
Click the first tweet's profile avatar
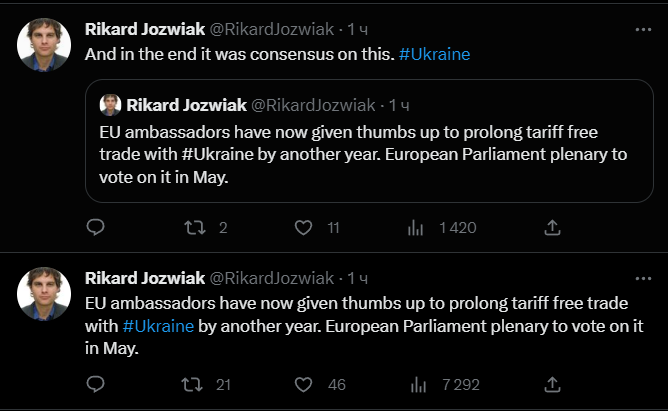[45, 45]
